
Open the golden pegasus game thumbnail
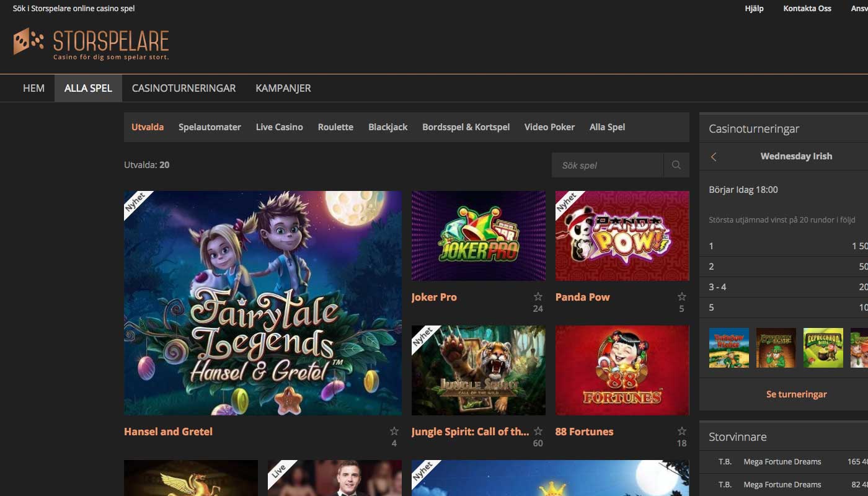pyautogui.click(x=191, y=478)
